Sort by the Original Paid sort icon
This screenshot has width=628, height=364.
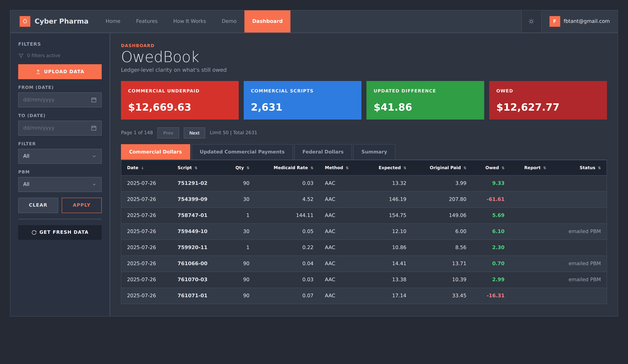click(x=465, y=168)
